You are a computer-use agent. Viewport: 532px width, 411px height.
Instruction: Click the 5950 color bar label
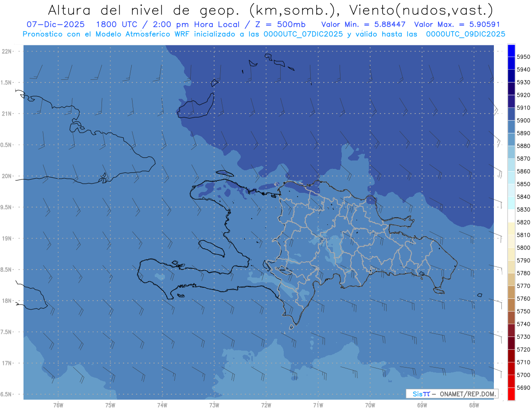[x=523, y=57]
